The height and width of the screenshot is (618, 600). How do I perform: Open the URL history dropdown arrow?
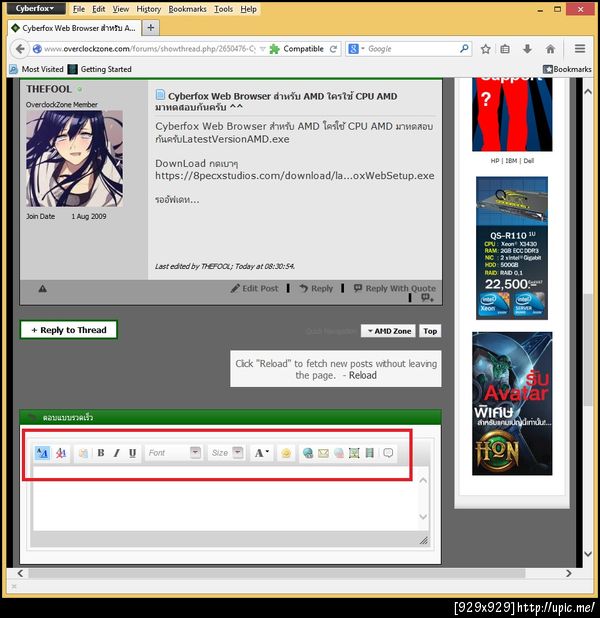pos(263,49)
